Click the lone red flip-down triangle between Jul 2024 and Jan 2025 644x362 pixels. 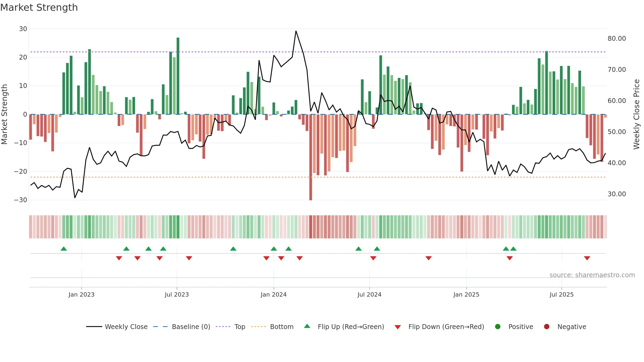pyautogui.click(x=429, y=258)
